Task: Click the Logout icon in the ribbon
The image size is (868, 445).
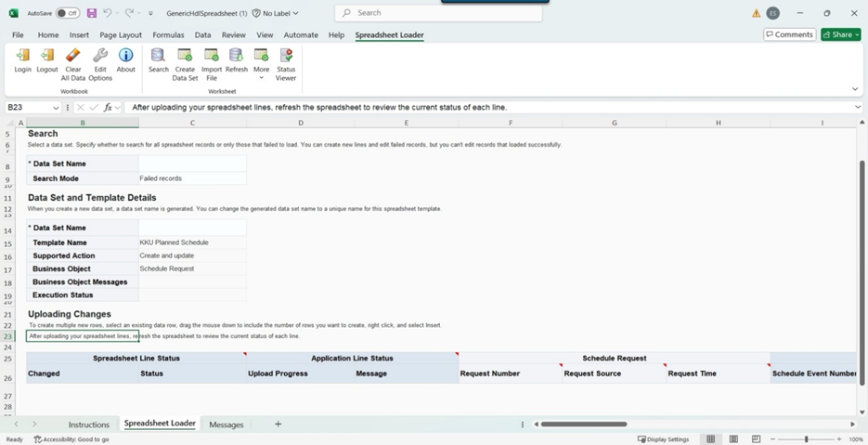Action: pos(47,58)
